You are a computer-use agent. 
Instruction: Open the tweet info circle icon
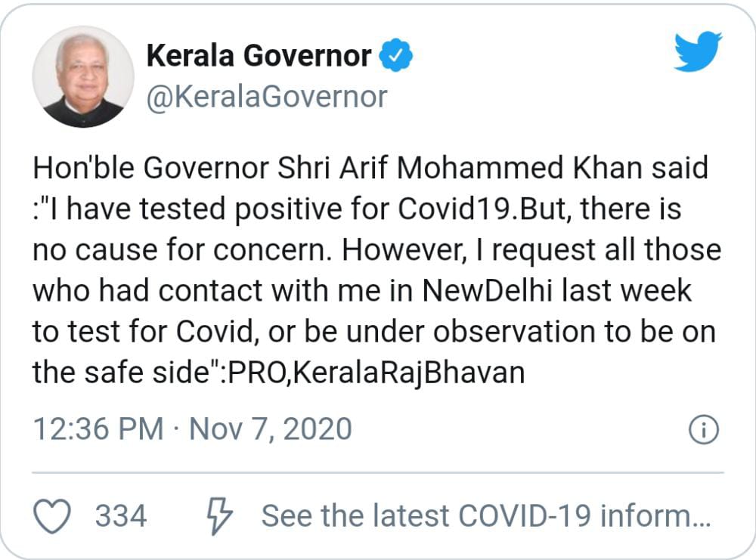click(x=703, y=430)
